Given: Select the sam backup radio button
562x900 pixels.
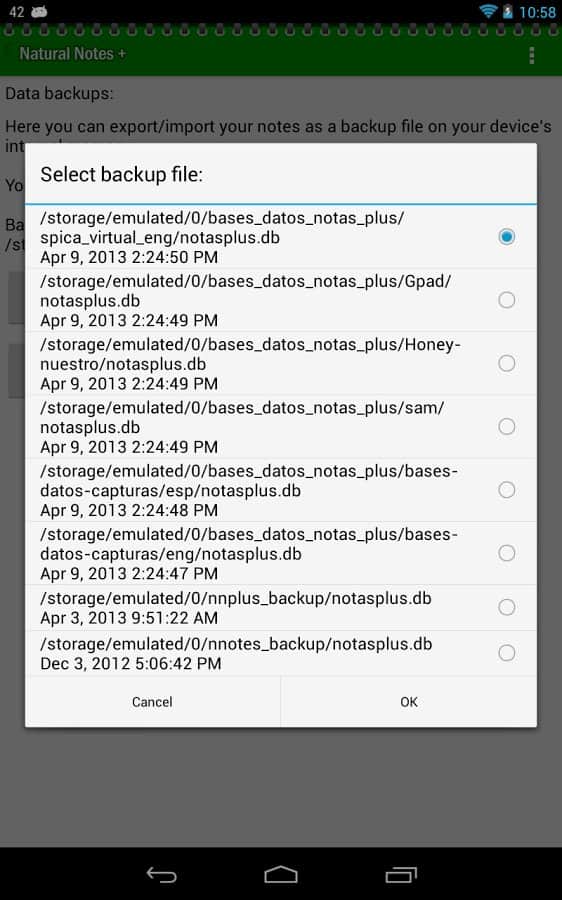Looking at the screenshot, I should pyautogui.click(x=506, y=426).
